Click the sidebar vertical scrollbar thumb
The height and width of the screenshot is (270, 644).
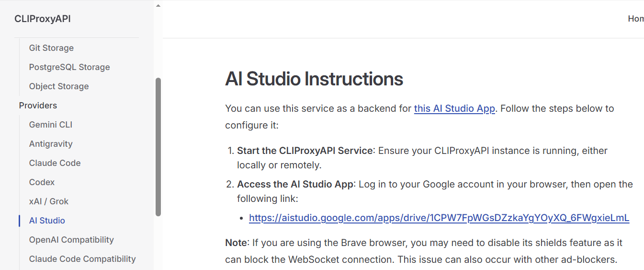[158, 147]
